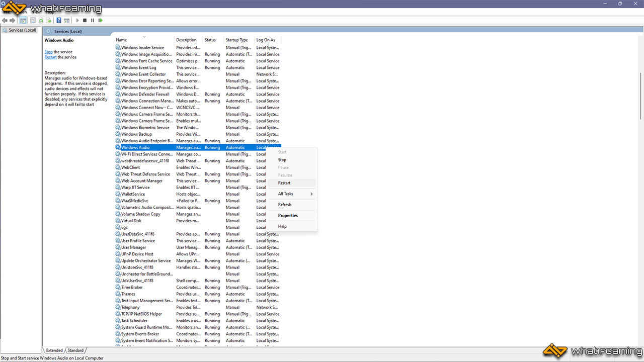
Task: Select the Update Orchestrator Service row
Action: point(198,261)
